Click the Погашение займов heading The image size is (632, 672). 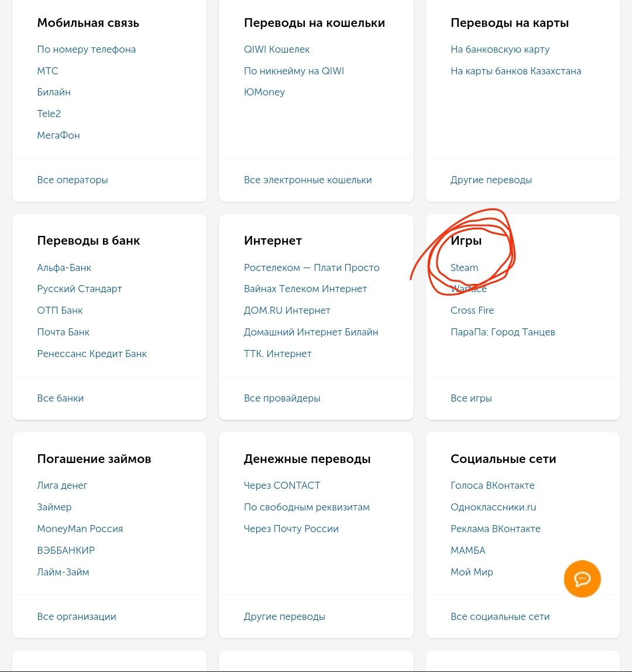click(x=94, y=459)
